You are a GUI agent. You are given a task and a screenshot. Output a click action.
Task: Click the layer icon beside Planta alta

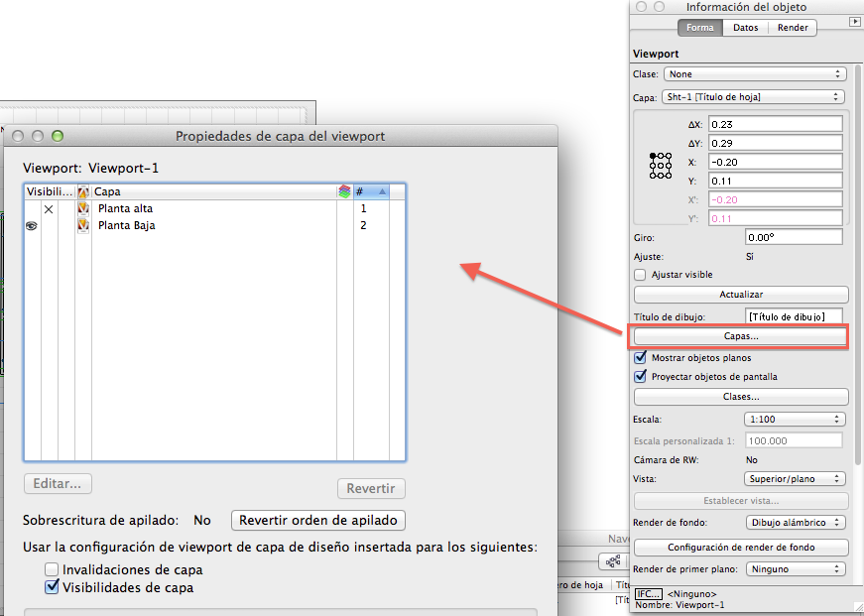click(83, 209)
